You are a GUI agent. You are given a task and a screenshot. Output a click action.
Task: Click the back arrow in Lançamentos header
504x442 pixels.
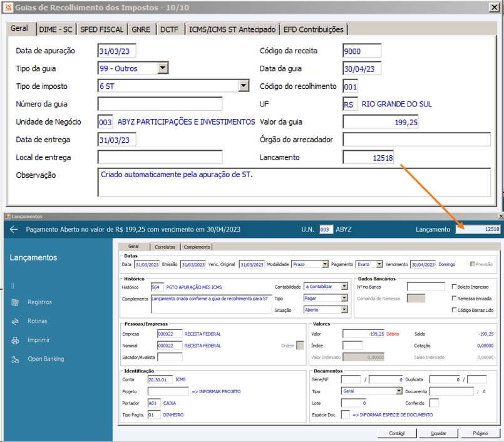[14, 229]
